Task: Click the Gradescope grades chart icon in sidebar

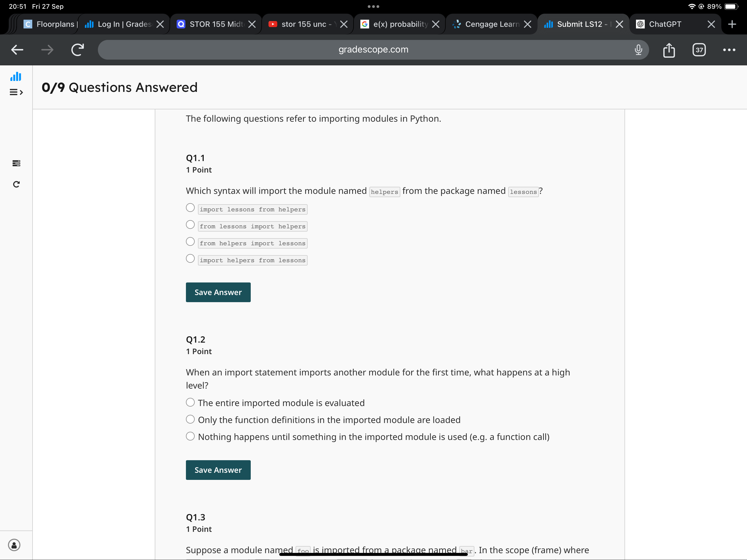Action: [x=16, y=77]
